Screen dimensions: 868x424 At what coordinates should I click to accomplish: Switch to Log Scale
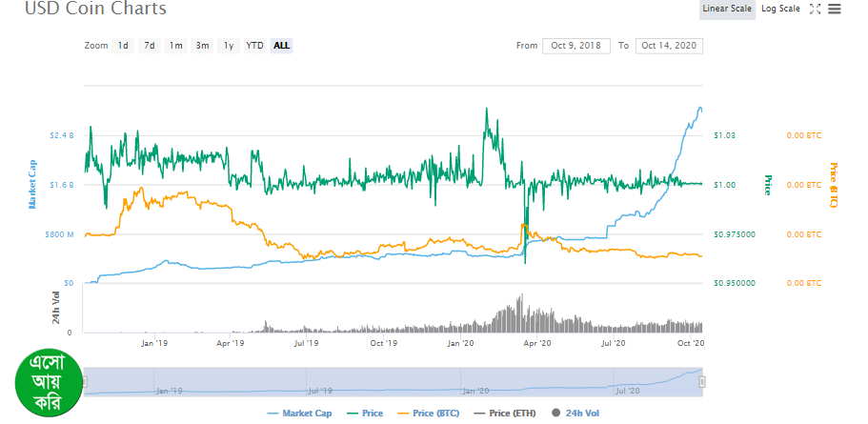(780, 10)
